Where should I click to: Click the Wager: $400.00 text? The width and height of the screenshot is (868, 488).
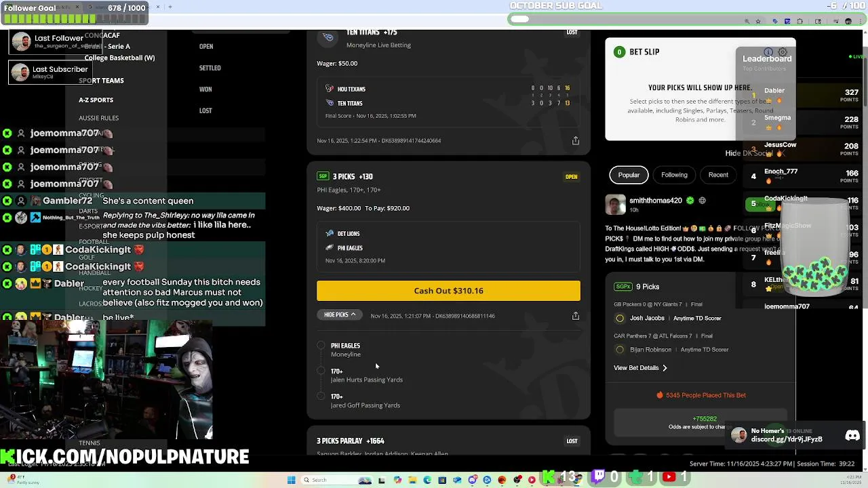[339, 208]
